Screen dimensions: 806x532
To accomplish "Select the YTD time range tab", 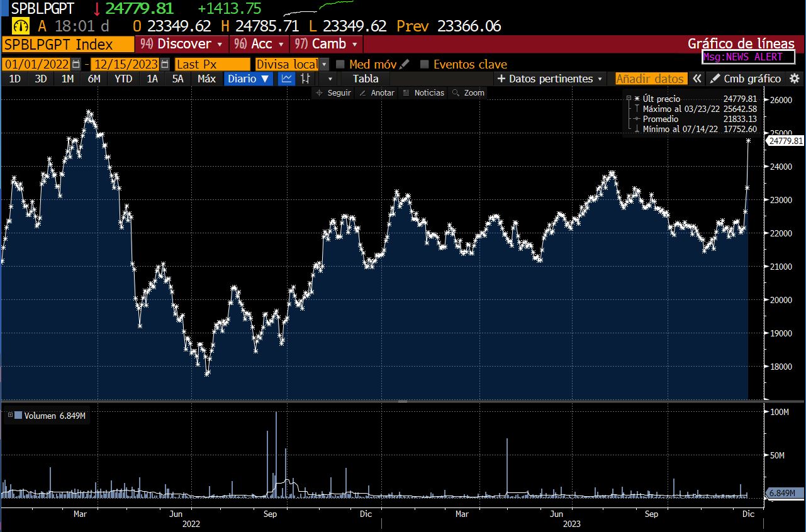I will click(x=123, y=79).
